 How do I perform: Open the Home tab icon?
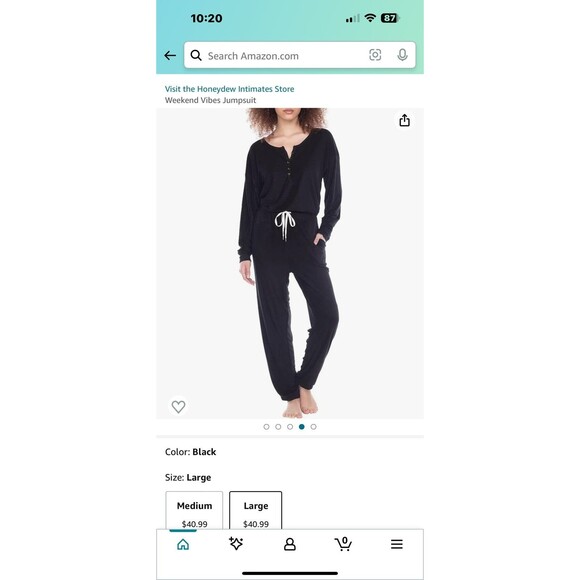click(x=183, y=544)
